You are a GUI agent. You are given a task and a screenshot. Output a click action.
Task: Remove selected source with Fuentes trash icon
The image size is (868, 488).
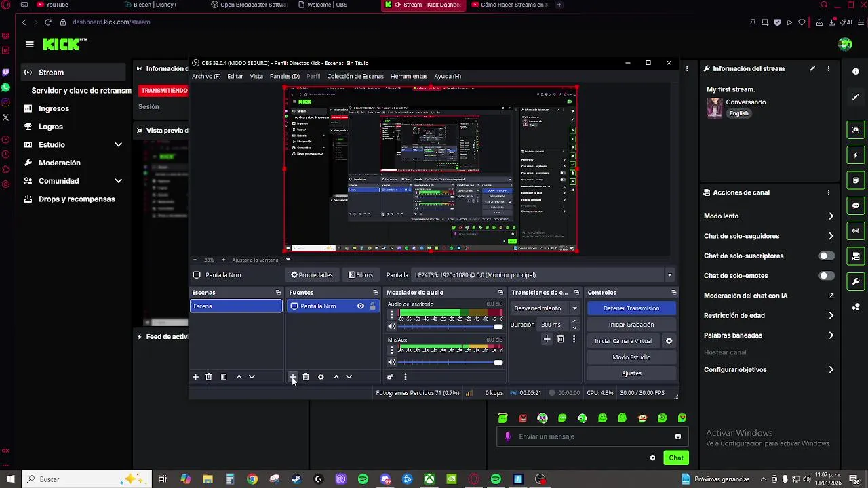[306, 377]
